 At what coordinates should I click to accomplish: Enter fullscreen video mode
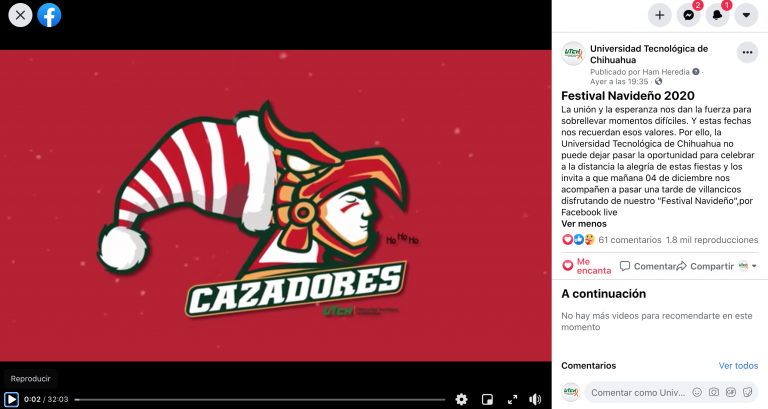512,399
